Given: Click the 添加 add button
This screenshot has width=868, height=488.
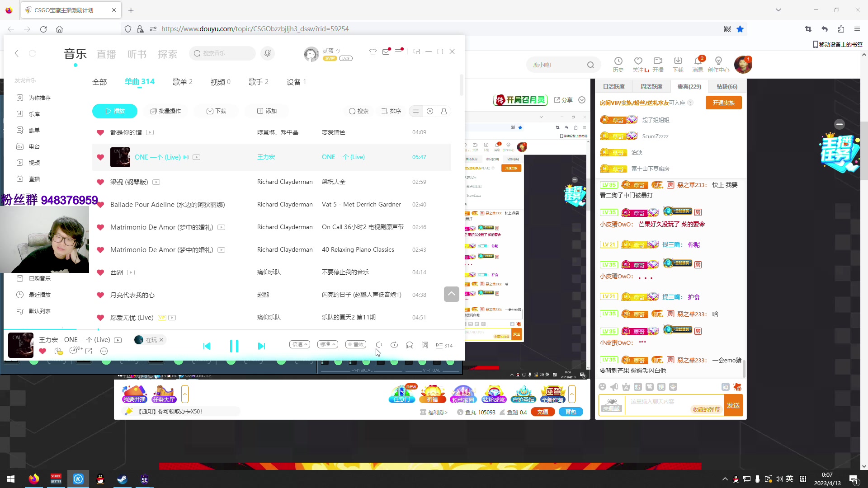Looking at the screenshot, I should [267, 111].
